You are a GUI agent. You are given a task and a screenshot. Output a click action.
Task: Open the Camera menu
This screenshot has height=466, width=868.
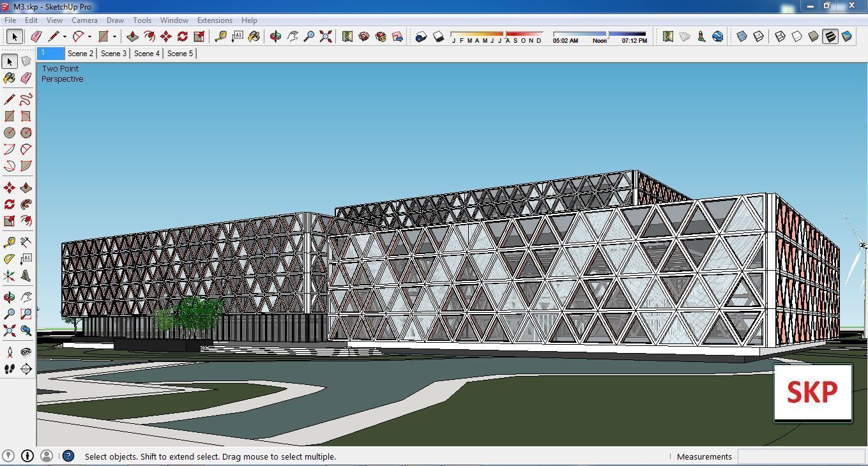[x=84, y=20]
